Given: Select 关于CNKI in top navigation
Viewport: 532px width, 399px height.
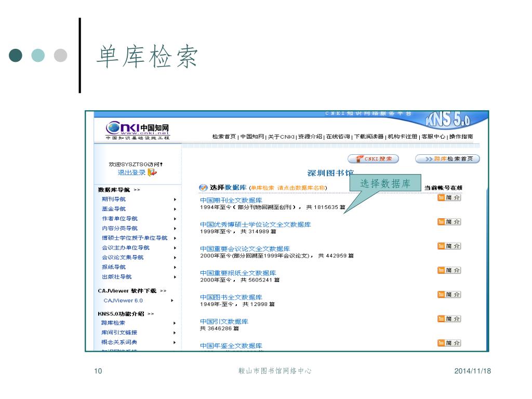Looking at the screenshot, I should (x=281, y=137).
